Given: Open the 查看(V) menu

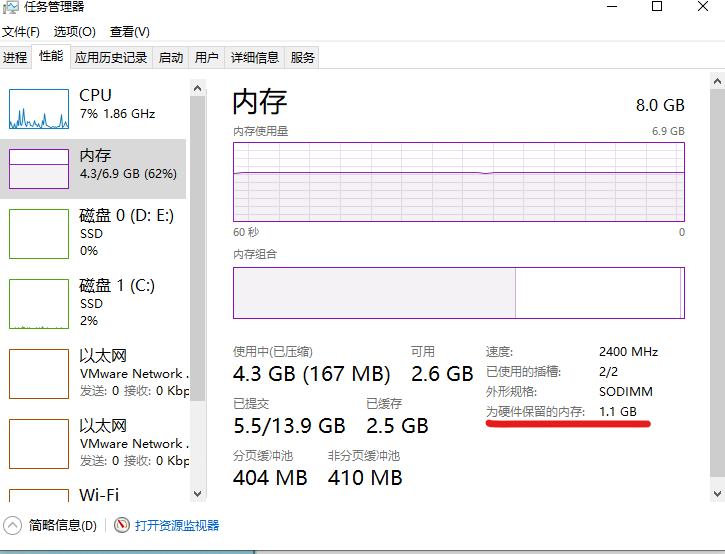Looking at the screenshot, I should coord(129,31).
